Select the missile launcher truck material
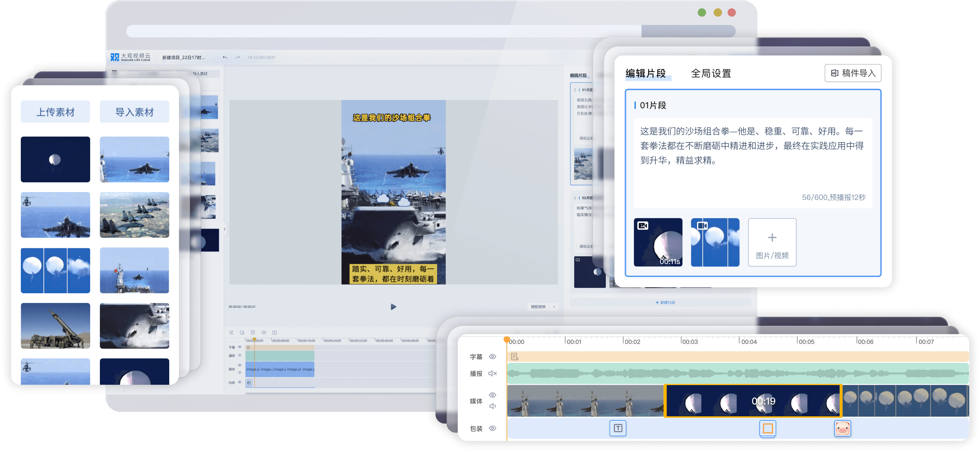The image size is (980, 452). tap(55, 326)
